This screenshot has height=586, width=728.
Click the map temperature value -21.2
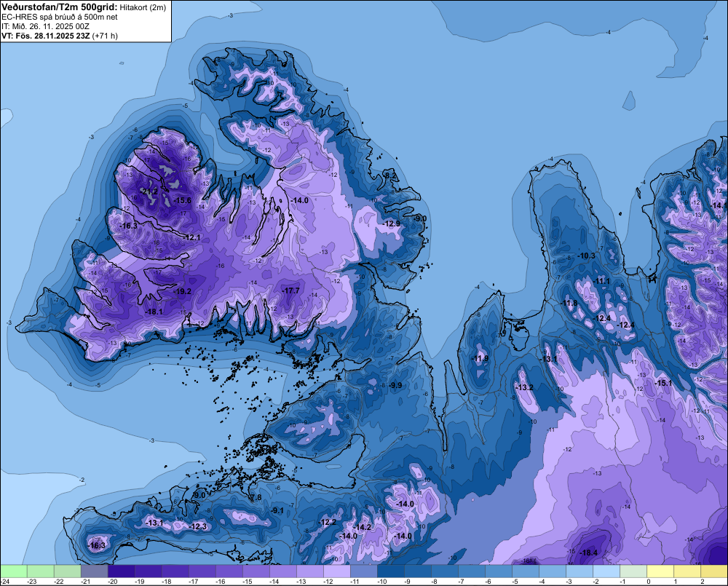click(149, 191)
